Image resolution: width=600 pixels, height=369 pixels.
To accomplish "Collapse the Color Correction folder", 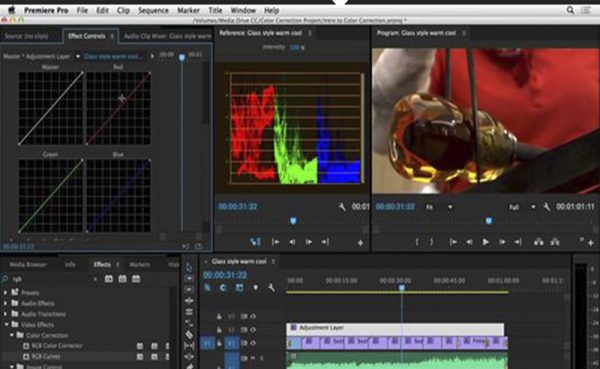I will click(x=12, y=335).
